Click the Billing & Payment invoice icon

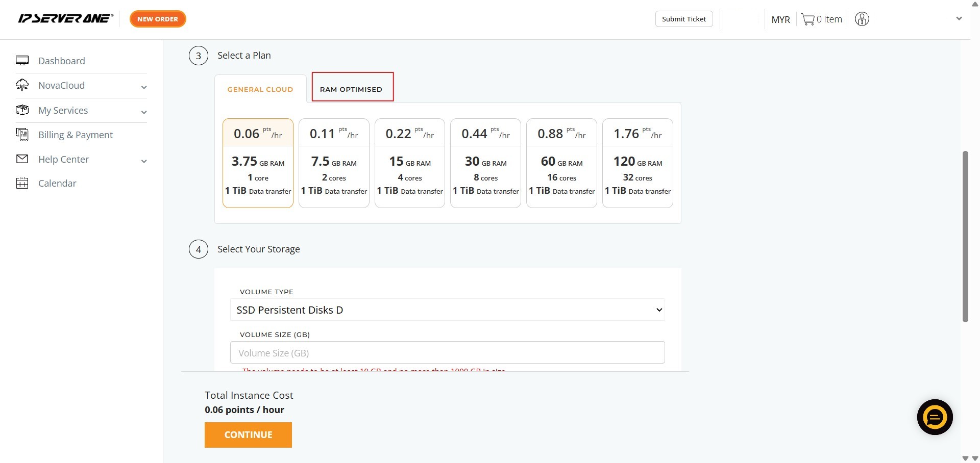[x=22, y=135]
